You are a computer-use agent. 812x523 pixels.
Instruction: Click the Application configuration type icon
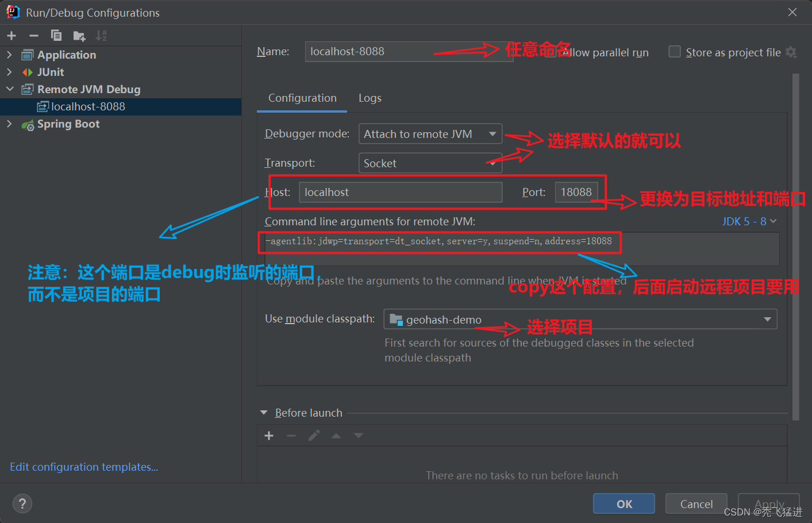(27, 55)
